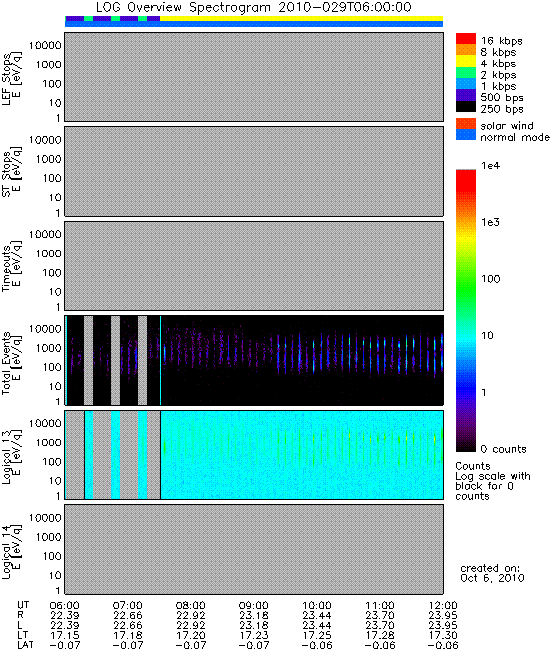
Task: Click inside the Total Events spectrogram panel
Action: coord(254,360)
